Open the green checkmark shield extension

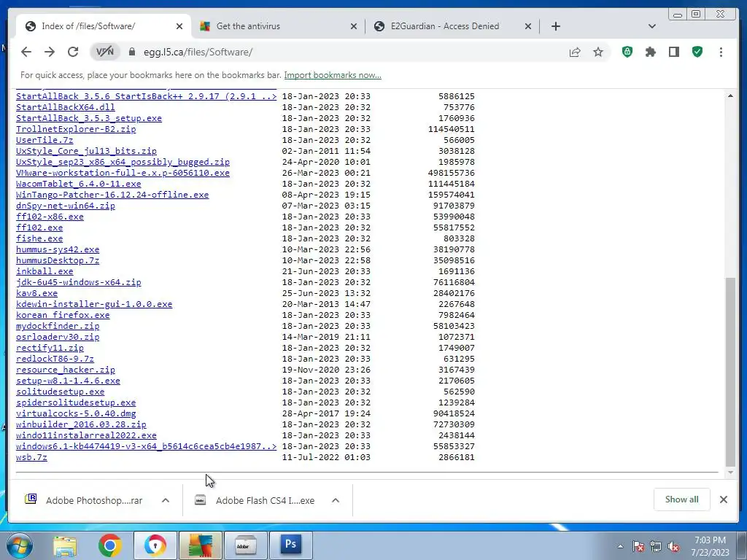(x=697, y=52)
